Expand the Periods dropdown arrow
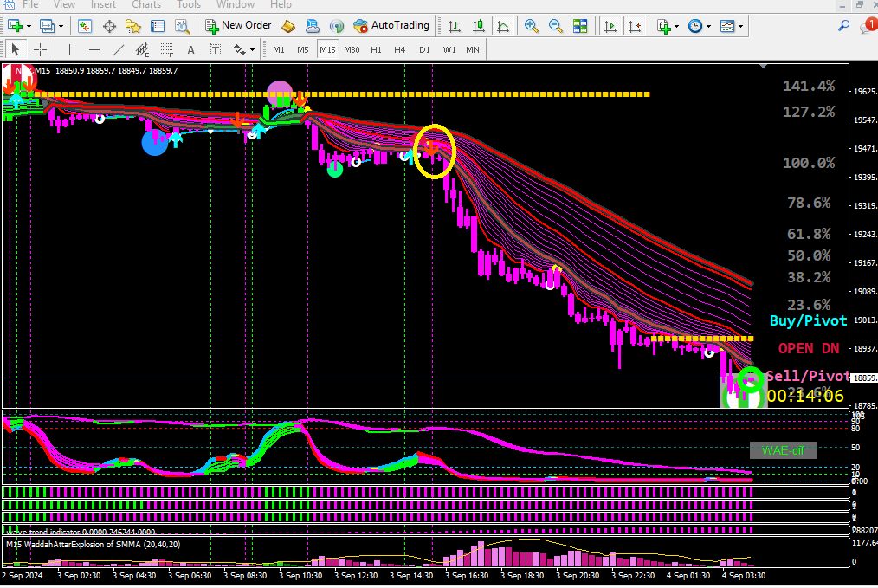The image size is (878, 588). point(709,26)
